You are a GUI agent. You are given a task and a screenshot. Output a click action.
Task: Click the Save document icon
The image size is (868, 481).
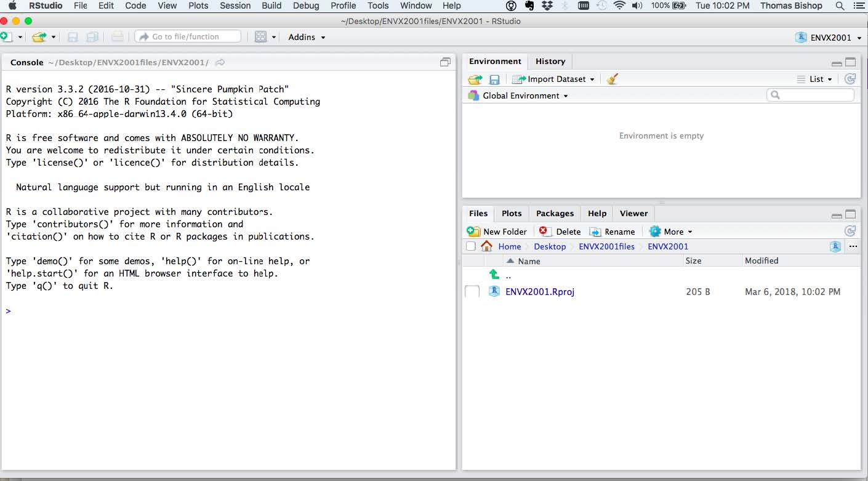click(73, 37)
